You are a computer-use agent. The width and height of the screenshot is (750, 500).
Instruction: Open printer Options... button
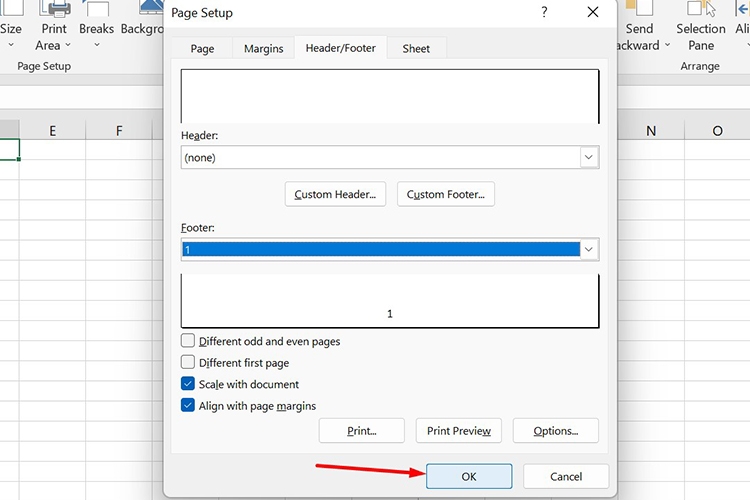tap(556, 431)
